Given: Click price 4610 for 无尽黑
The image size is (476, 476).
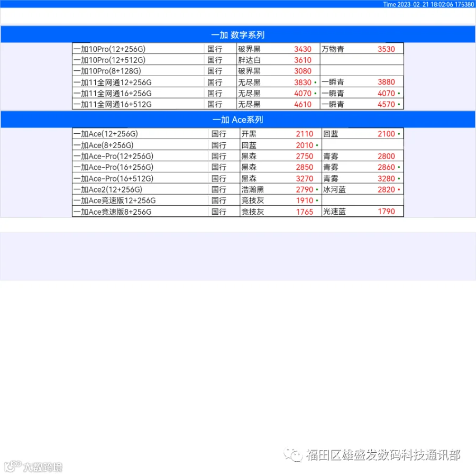Looking at the screenshot, I should (x=303, y=104).
